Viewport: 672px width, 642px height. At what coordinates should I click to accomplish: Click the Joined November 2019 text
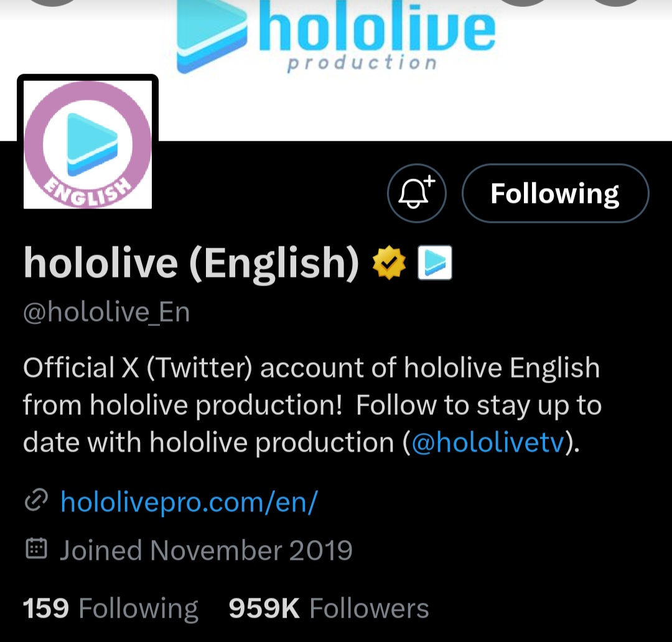(x=206, y=550)
